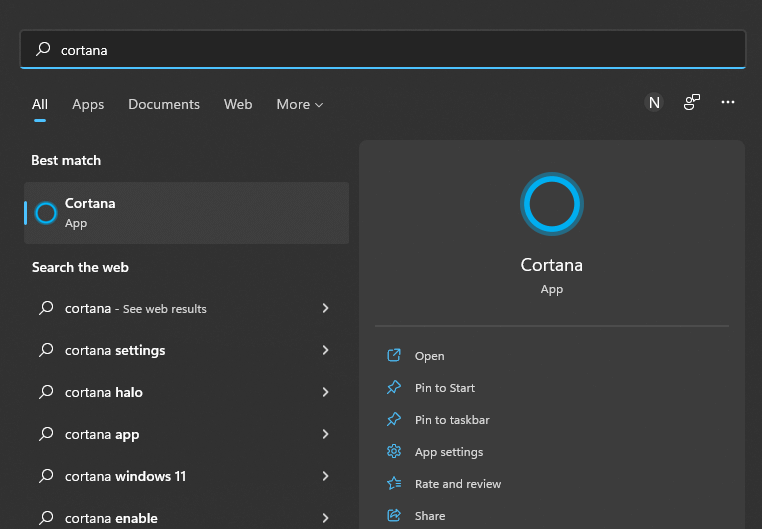Viewport: 762px width, 529px height.
Task: Click search icon beside 'See web results'
Action: pyautogui.click(x=46, y=307)
